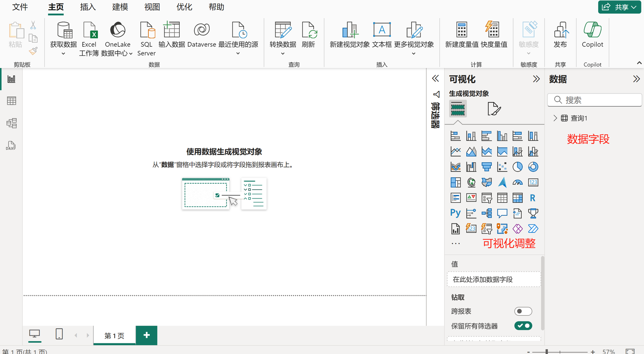Image resolution: width=644 pixels, height=354 pixels.
Task: Select the Q&A speech bubble visual
Action: click(x=502, y=213)
